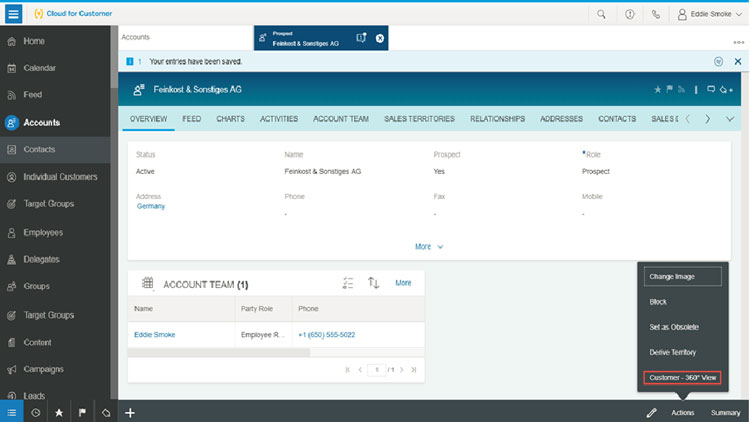Viewport: 750px width, 422px height.
Task: Choose Set as Obsolete from Actions menu
Action: click(674, 327)
